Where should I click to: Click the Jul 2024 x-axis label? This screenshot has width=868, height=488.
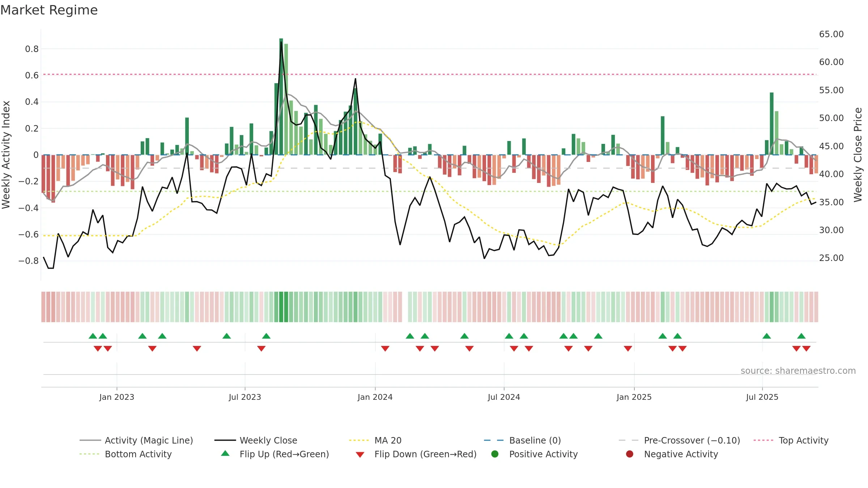click(504, 397)
